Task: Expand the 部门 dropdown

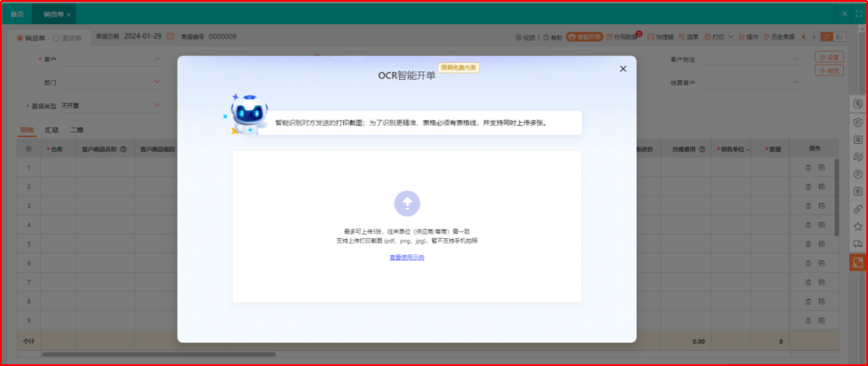Action: (157, 82)
